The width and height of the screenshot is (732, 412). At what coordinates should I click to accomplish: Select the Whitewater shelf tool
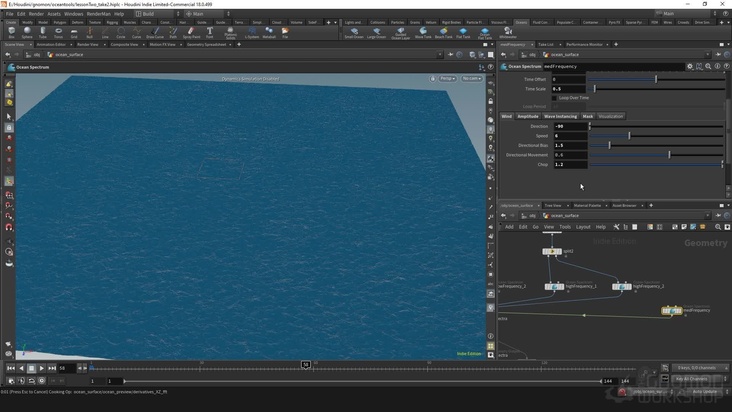click(x=508, y=32)
